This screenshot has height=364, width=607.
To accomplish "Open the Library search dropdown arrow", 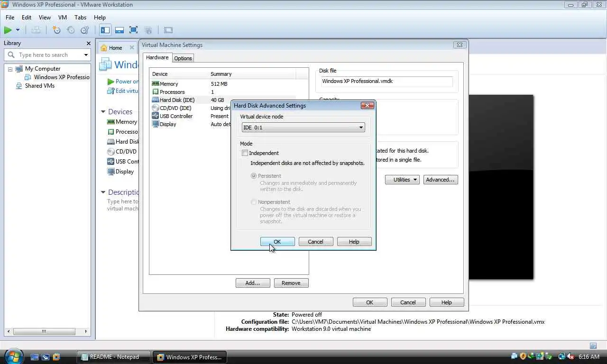I will coord(86,55).
